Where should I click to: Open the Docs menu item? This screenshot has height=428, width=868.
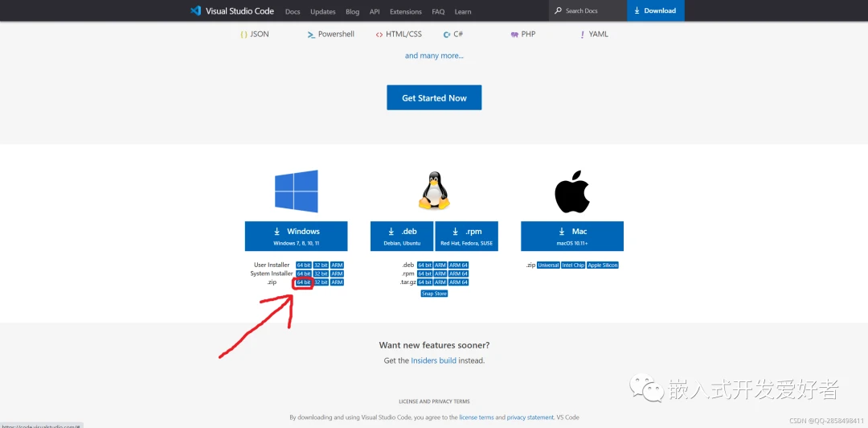(x=293, y=11)
